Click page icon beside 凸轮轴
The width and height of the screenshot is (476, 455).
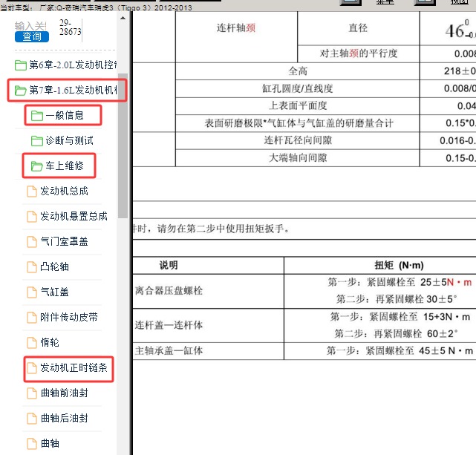pyautogui.click(x=32, y=267)
